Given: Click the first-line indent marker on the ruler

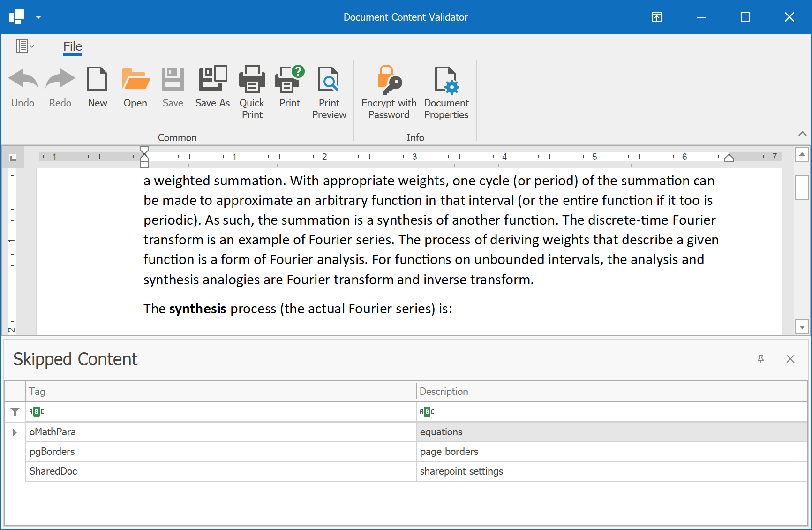Looking at the screenshot, I should click(144, 150).
